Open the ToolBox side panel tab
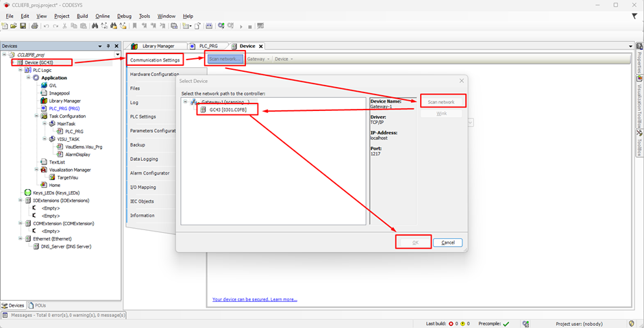This screenshot has height=328, width=644. [x=639, y=143]
